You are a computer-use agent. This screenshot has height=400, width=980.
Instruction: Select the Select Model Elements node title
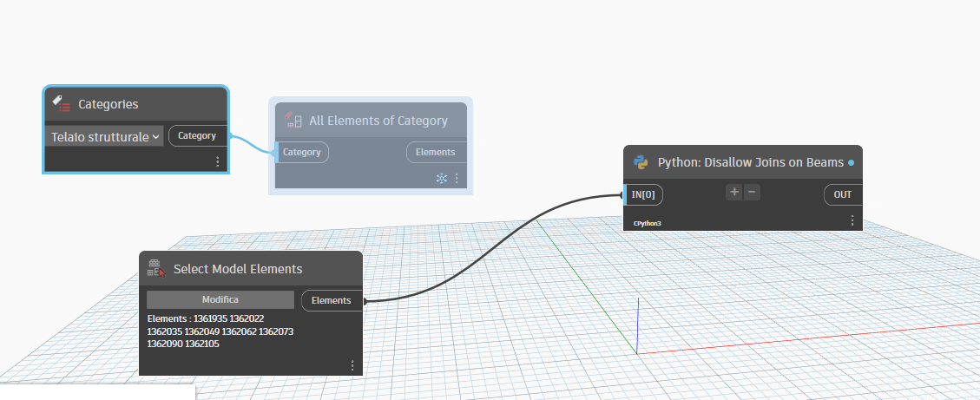pyautogui.click(x=238, y=269)
